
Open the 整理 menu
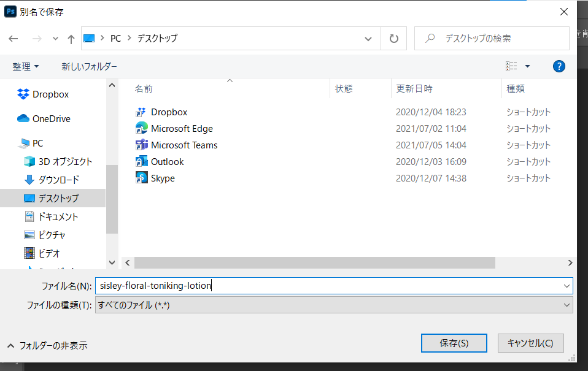(26, 66)
